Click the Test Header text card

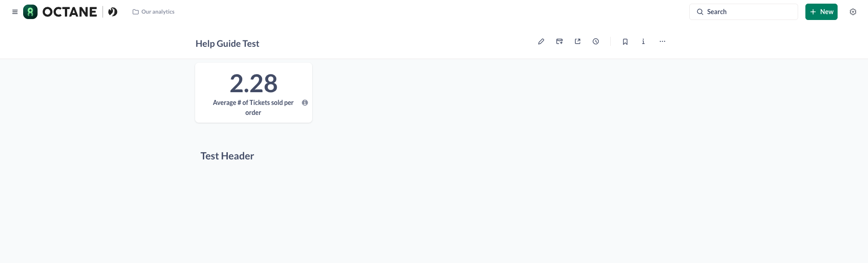click(x=227, y=156)
